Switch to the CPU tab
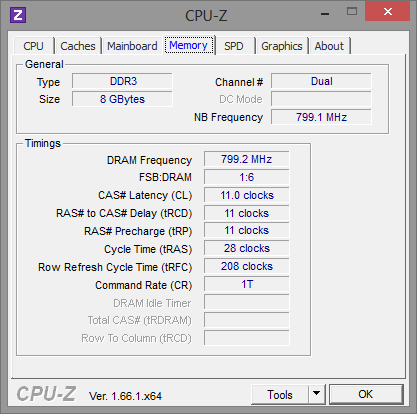This screenshot has height=414, width=417. pyautogui.click(x=33, y=46)
